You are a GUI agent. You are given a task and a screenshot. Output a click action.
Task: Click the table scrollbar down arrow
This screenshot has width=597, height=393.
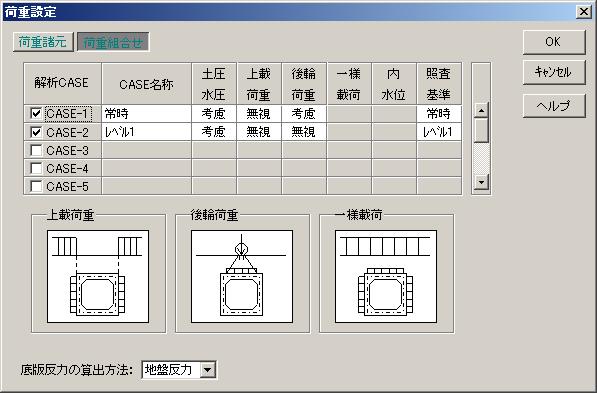click(x=481, y=182)
